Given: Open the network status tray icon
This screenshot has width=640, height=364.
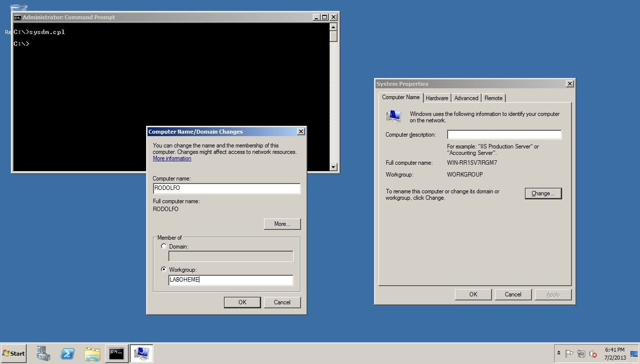Looking at the screenshot, I should (x=581, y=354).
